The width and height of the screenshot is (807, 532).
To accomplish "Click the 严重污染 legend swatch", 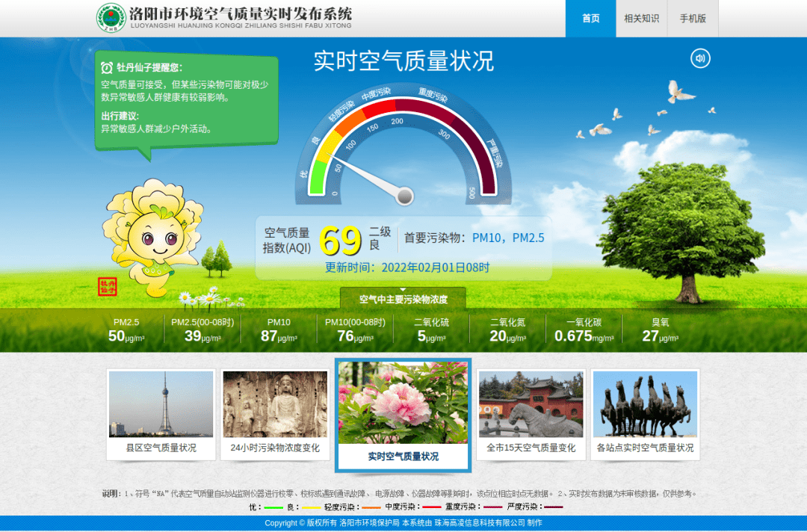I will tap(553, 507).
